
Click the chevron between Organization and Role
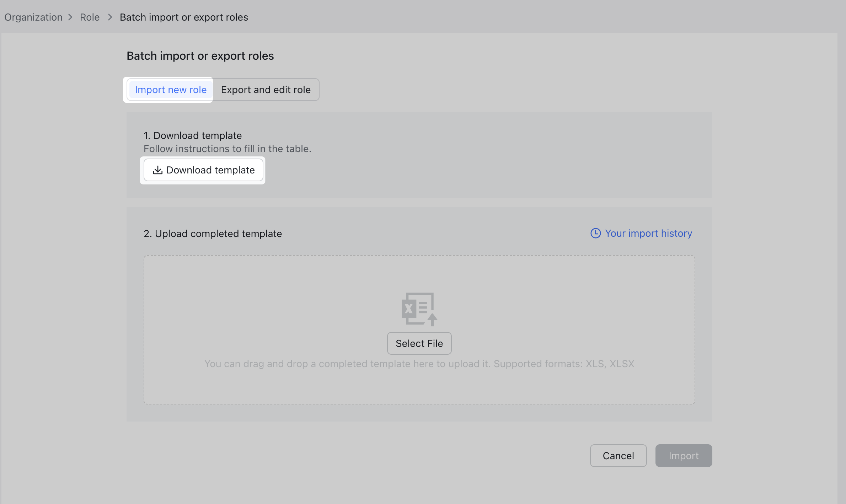click(x=70, y=17)
